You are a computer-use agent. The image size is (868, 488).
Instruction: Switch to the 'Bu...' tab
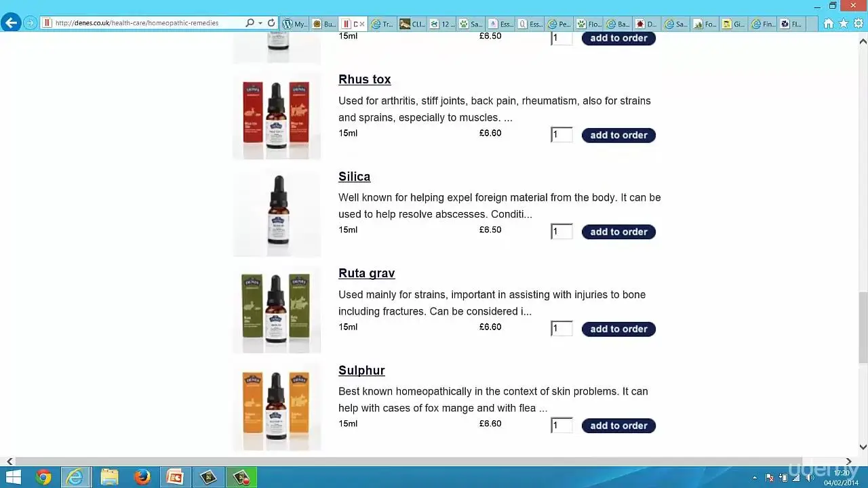point(325,24)
